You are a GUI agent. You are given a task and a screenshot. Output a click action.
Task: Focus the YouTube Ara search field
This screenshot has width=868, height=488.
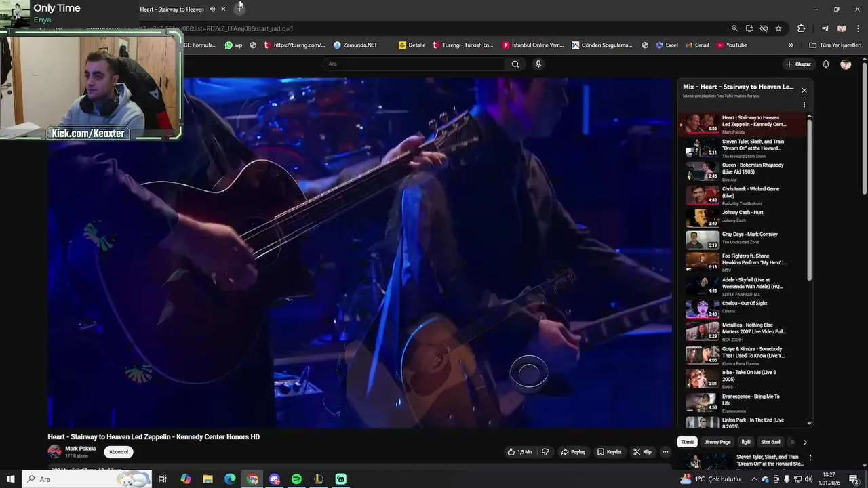(414, 64)
